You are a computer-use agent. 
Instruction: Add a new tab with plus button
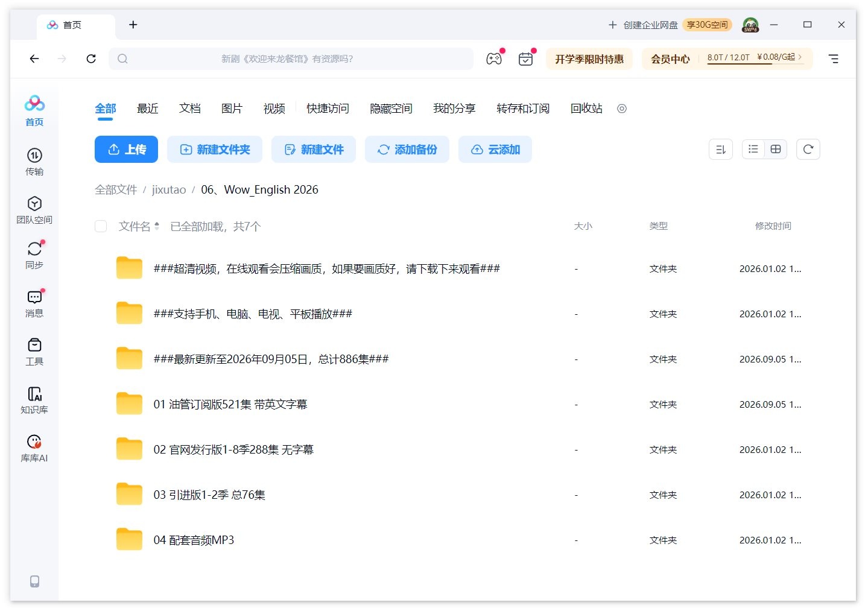click(x=133, y=25)
